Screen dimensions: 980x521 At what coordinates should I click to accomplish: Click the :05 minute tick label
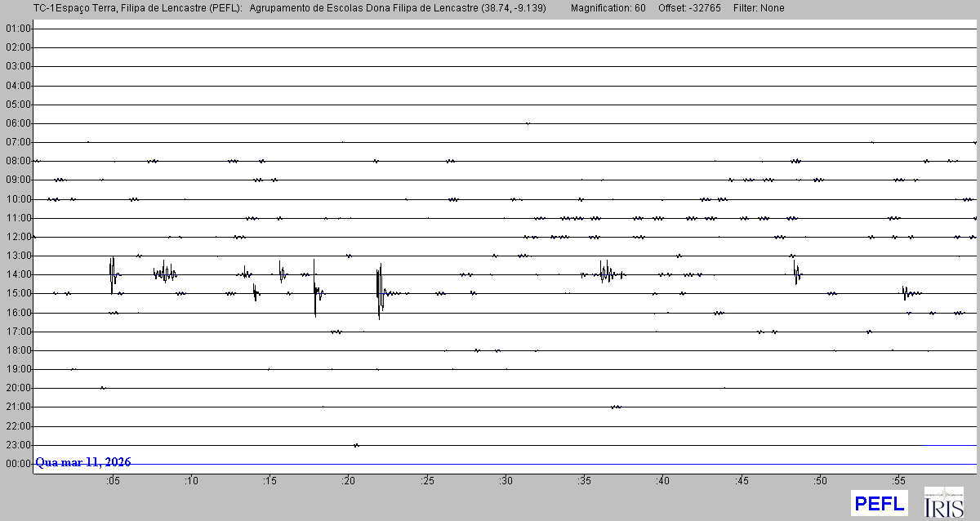(113, 481)
